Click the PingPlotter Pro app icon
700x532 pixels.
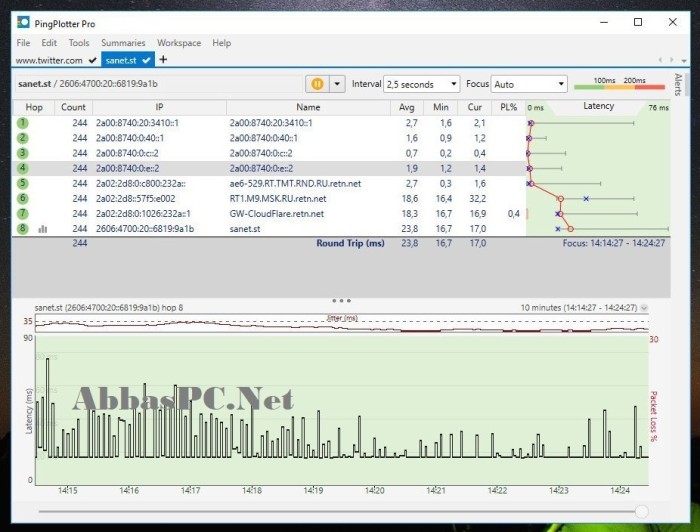(x=23, y=23)
